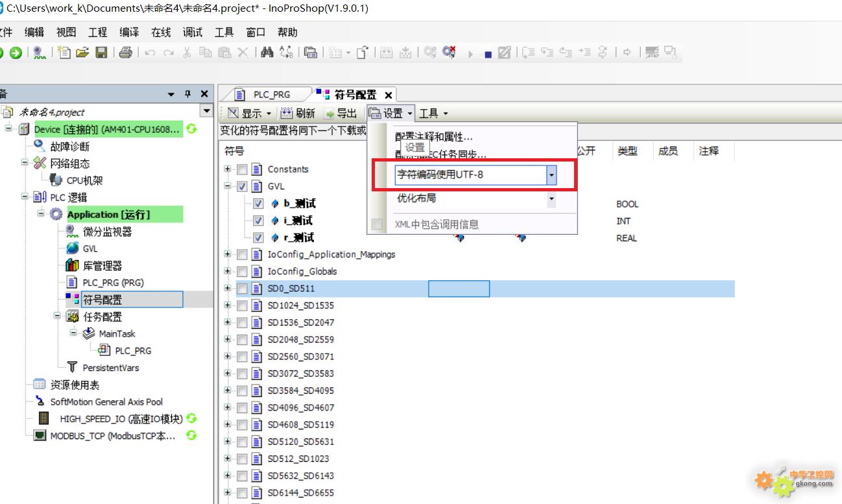The image size is (842, 504).
Task: Select 库管理器 in the device tree
Action: (102, 266)
